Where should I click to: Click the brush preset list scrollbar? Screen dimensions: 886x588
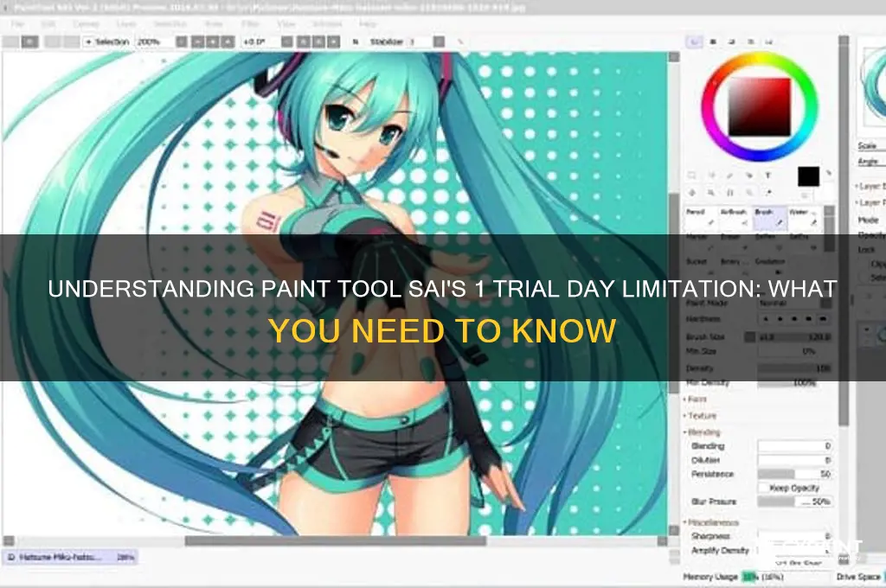(829, 229)
